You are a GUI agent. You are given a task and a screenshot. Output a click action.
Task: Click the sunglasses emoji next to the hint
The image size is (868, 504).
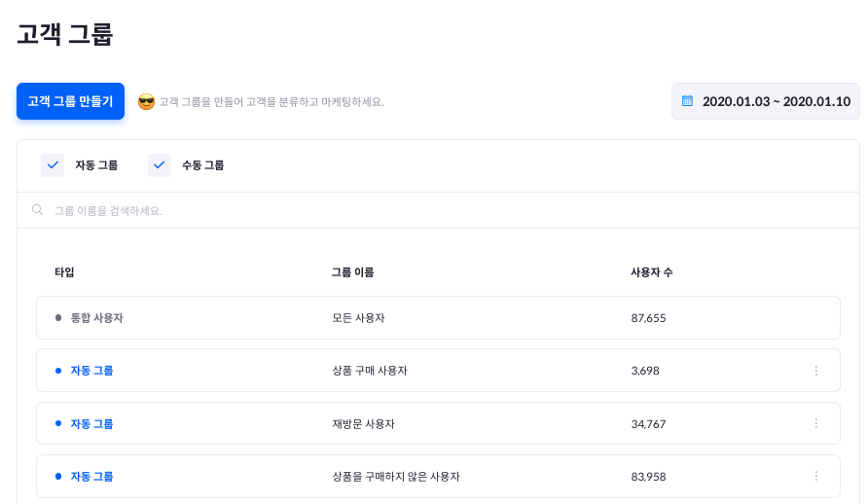pos(147,101)
